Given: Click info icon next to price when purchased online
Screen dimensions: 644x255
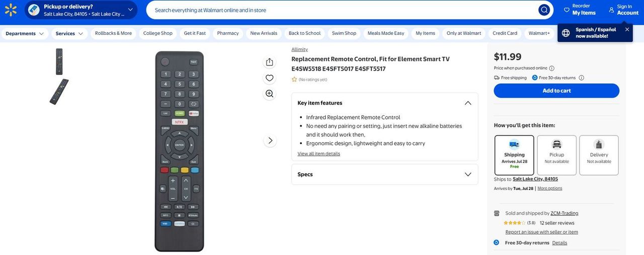Looking at the screenshot, I should point(552,68).
